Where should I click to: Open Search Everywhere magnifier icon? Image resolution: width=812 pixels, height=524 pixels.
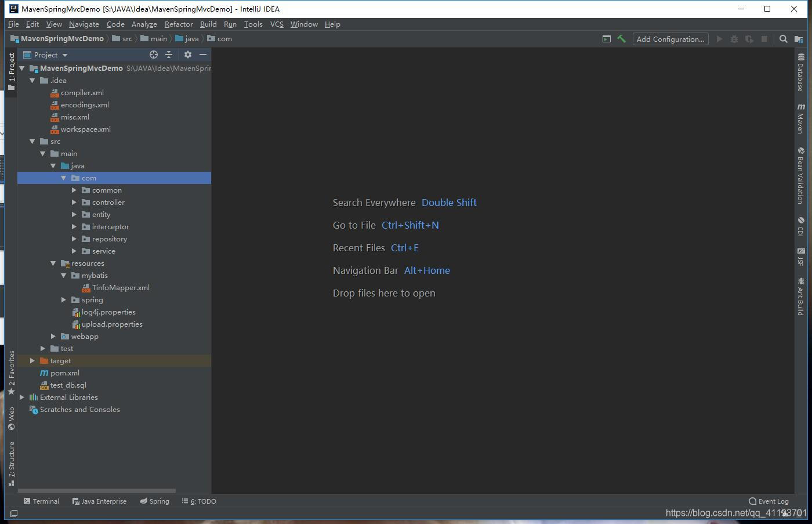(784, 39)
